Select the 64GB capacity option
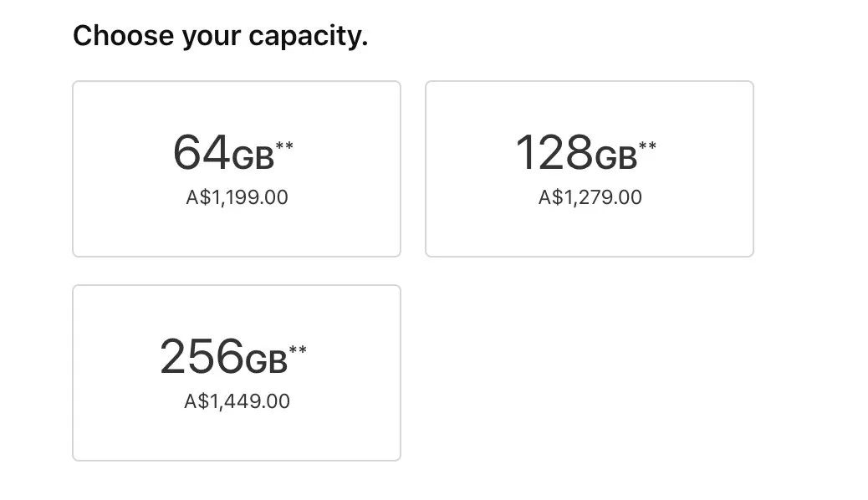 [236, 169]
